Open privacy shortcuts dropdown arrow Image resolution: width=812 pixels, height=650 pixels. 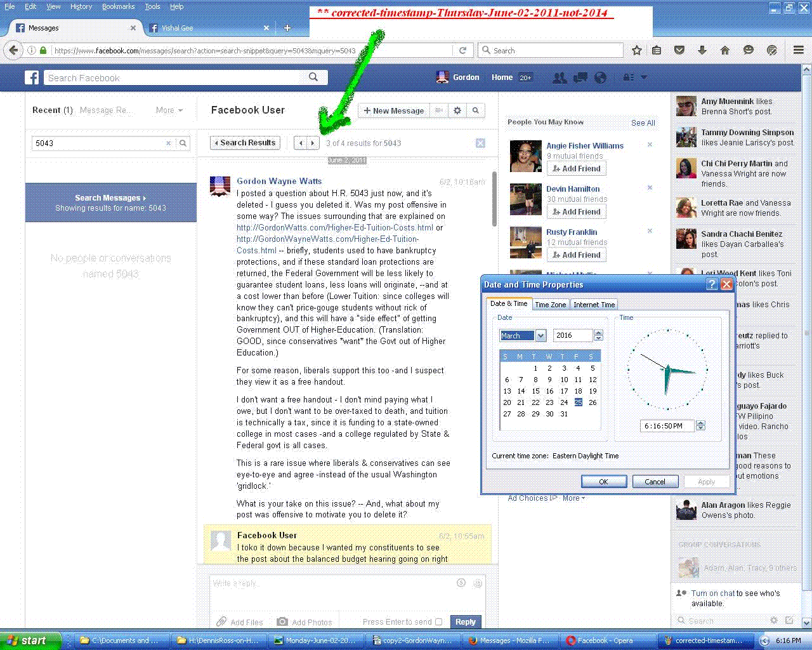coord(644,77)
